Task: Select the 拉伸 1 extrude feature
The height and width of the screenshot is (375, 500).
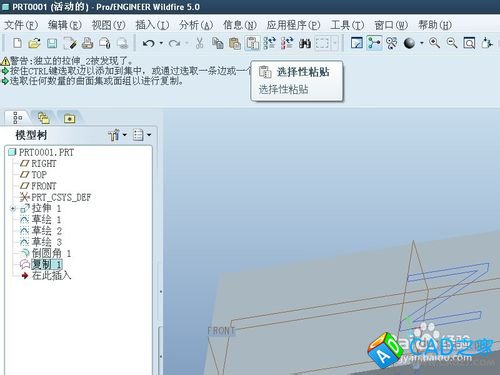Action: [41, 209]
